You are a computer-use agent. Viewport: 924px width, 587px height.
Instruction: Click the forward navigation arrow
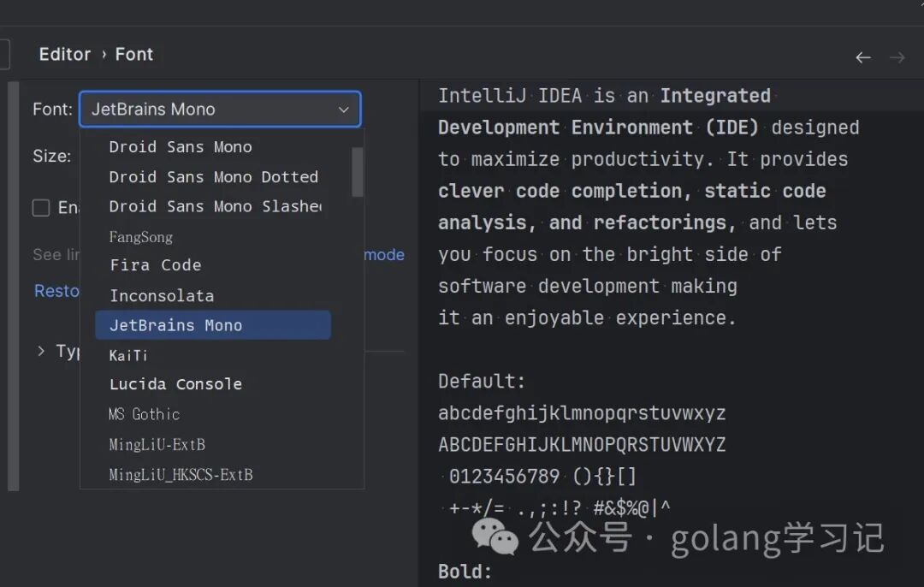click(x=897, y=57)
